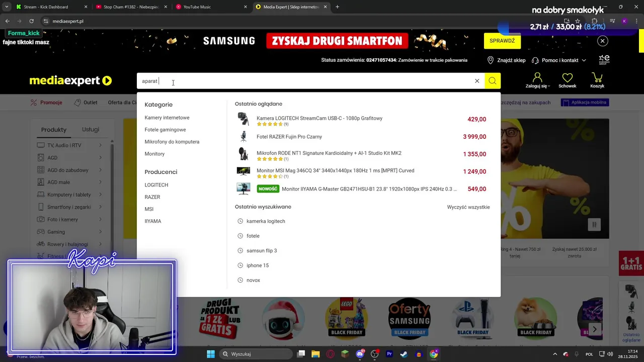Pause the hero banner slideshow
The height and width of the screenshot is (362, 644).
594,225
